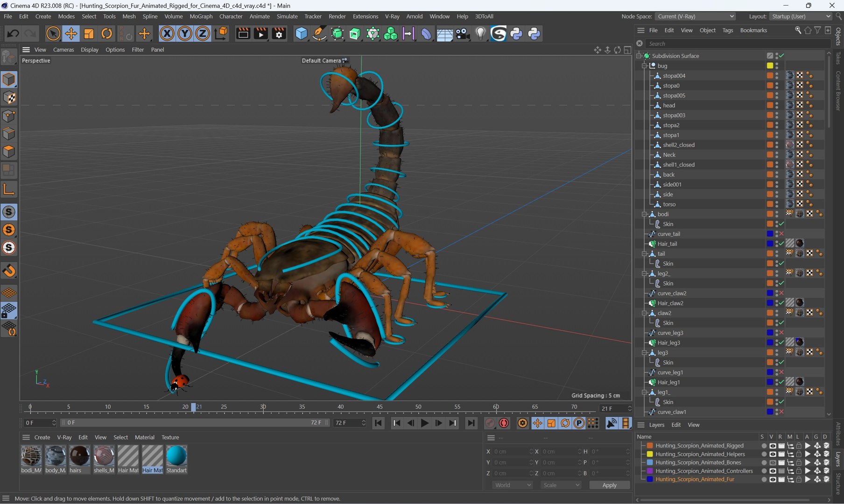Click the Camera object icon
The width and height of the screenshot is (844, 504).
pos(462,34)
